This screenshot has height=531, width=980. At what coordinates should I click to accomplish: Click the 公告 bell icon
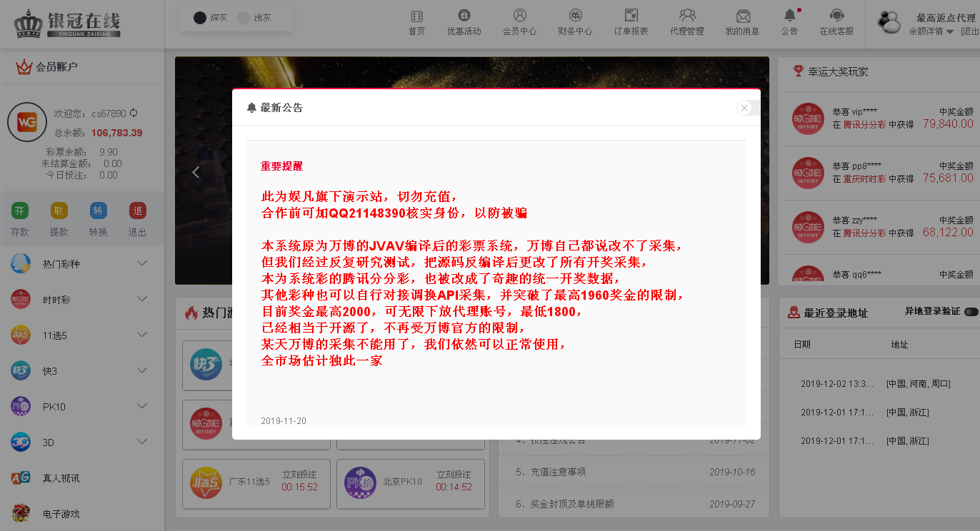(789, 15)
